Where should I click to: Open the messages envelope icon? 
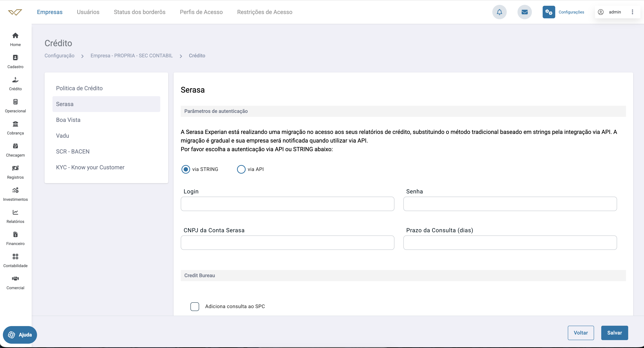(x=525, y=12)
